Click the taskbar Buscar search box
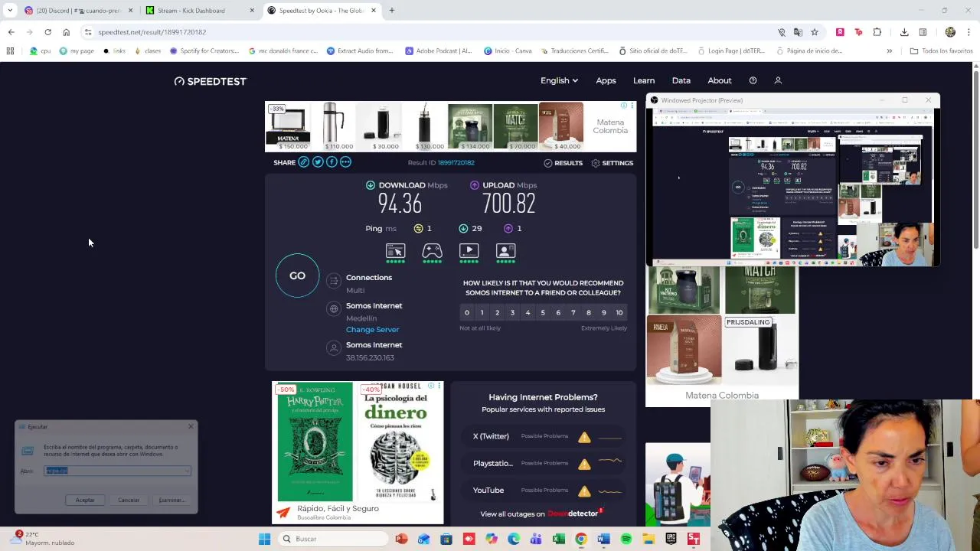The width and height of the screenshot is (980, 551). [331, 539]
